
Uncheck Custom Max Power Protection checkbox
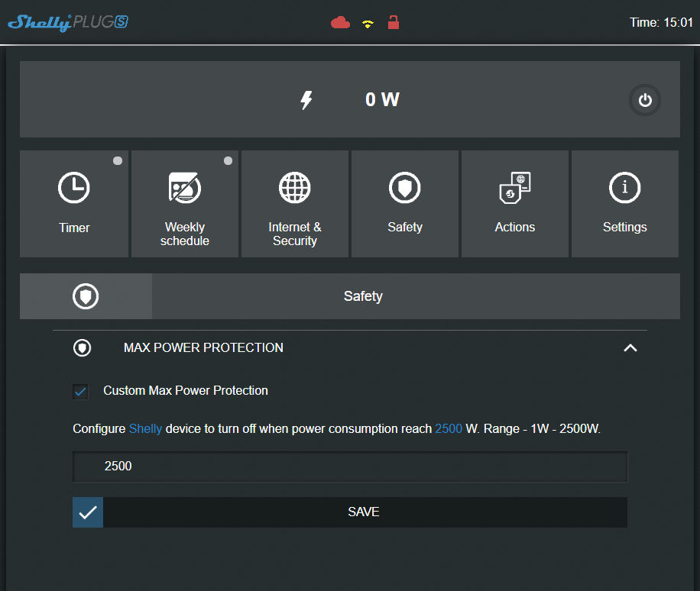point(80,391)
